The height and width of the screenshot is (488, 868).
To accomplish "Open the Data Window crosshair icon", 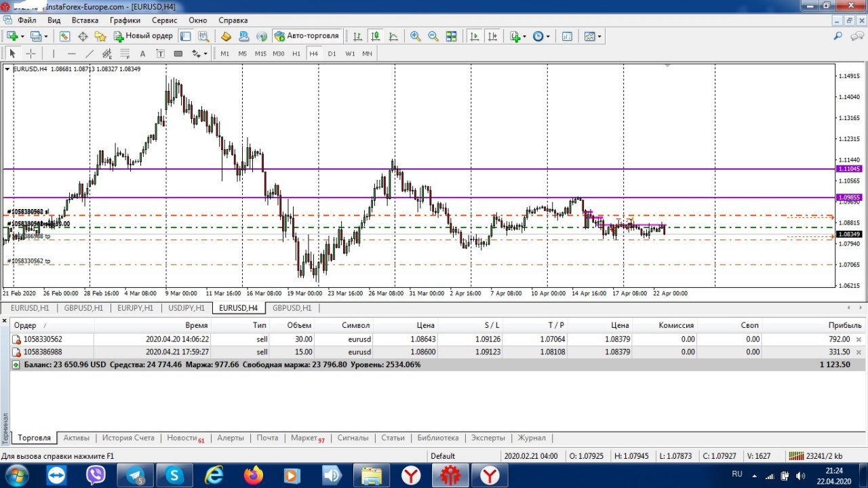I will coord(83,36).
